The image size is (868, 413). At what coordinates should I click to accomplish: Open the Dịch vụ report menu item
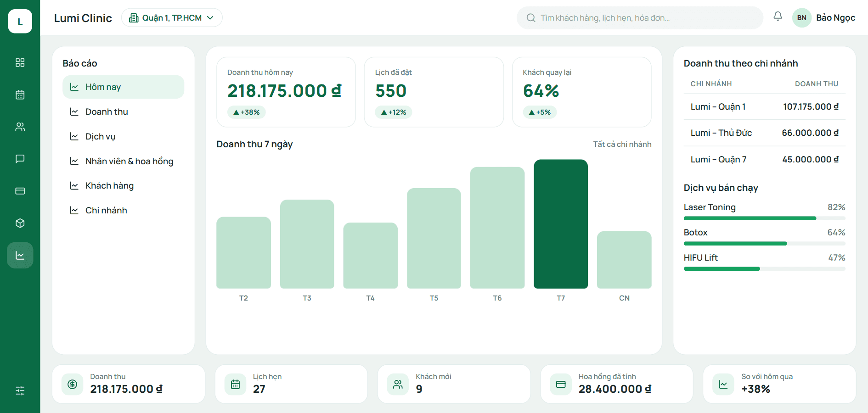[124, 136]
